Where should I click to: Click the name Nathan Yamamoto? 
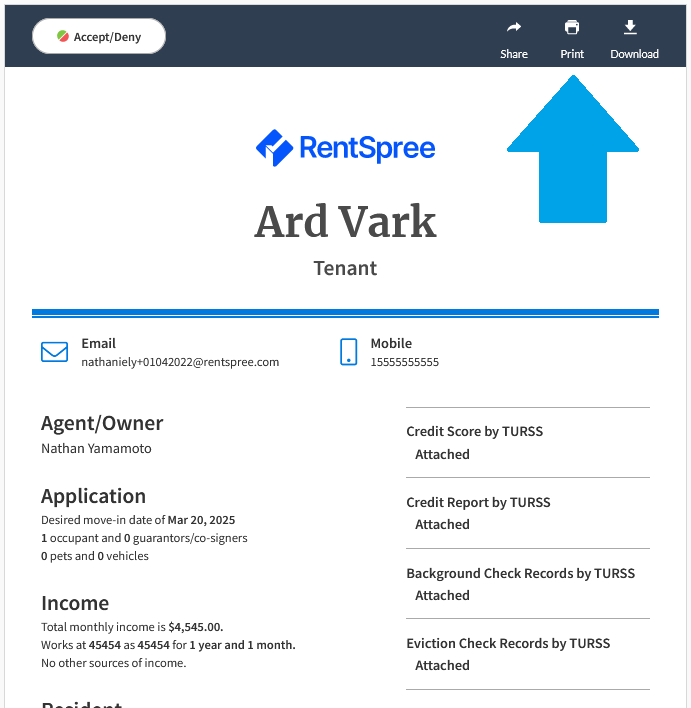(96, 448)
